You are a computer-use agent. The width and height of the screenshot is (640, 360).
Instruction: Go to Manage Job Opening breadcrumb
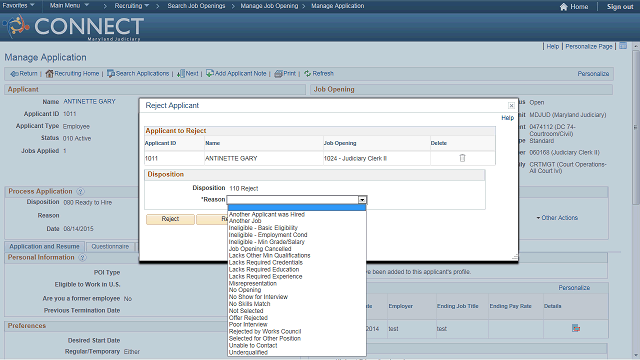pos(269,6)
